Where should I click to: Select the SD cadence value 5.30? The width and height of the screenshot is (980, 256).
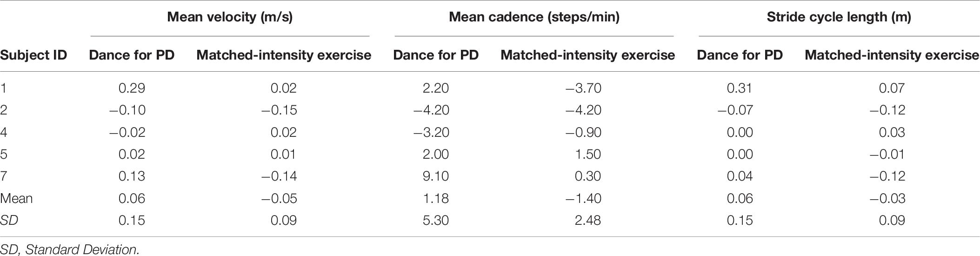[436, 220]
